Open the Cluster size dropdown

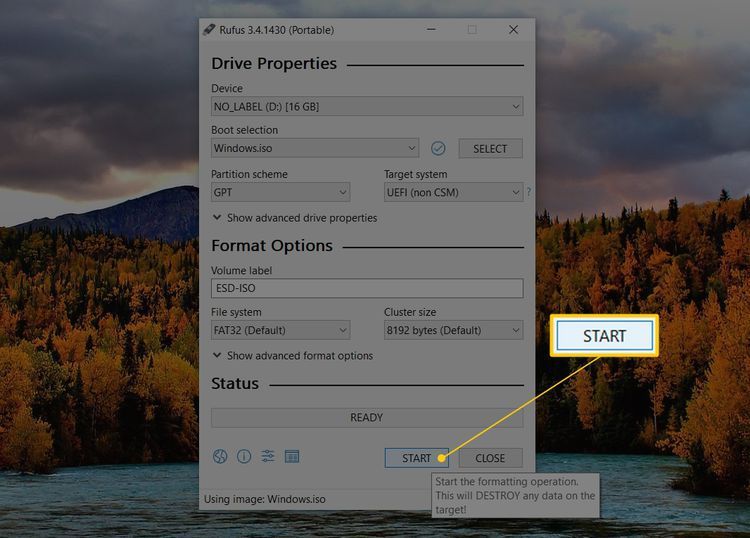(x=453, y=330)
